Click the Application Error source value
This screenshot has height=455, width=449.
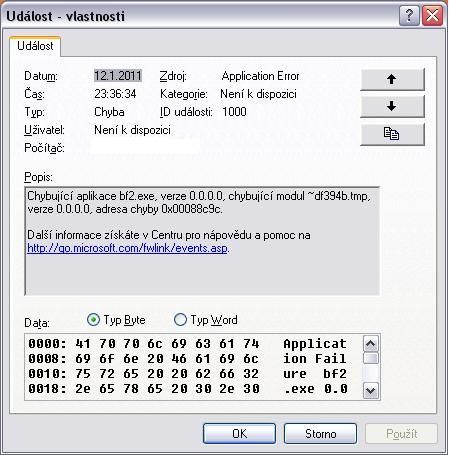pyautogui.click(x=260, y=76)
